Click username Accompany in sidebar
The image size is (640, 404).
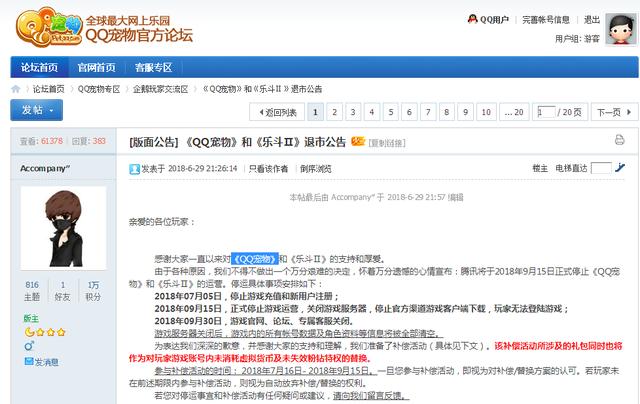pos(45,168)
